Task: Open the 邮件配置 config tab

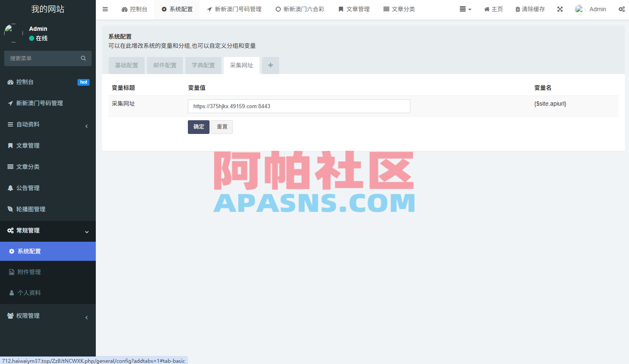Action: click(x=165, y=65)
